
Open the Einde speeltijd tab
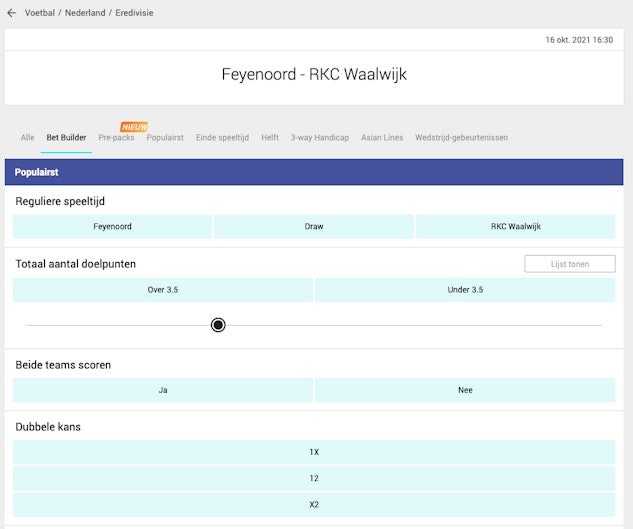coord(222,138)
